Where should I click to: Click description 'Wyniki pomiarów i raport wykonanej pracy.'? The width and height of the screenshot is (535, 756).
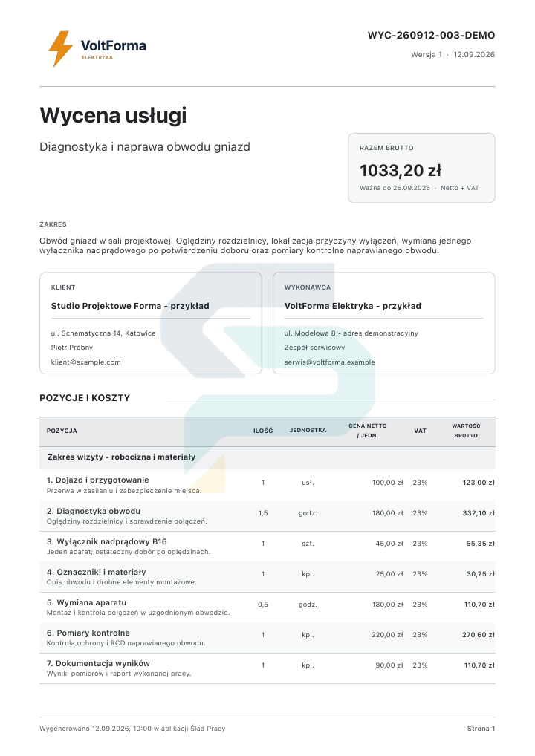[119, 674]
